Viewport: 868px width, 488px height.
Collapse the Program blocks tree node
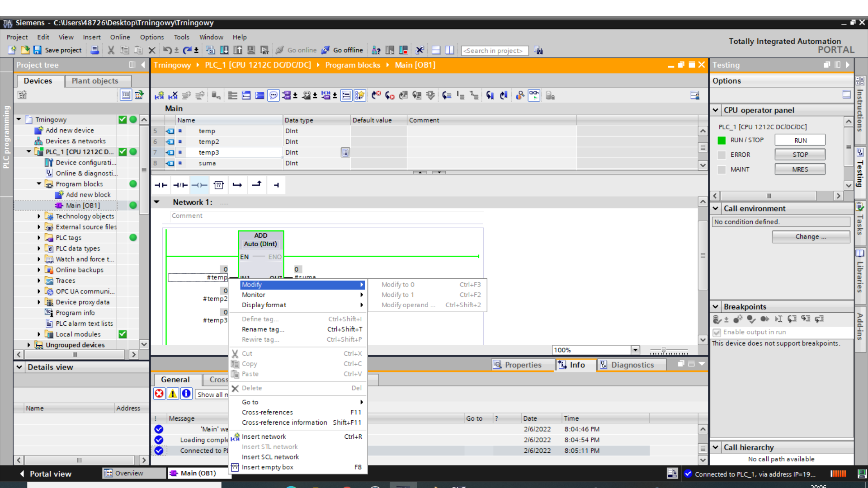point(39,184)
